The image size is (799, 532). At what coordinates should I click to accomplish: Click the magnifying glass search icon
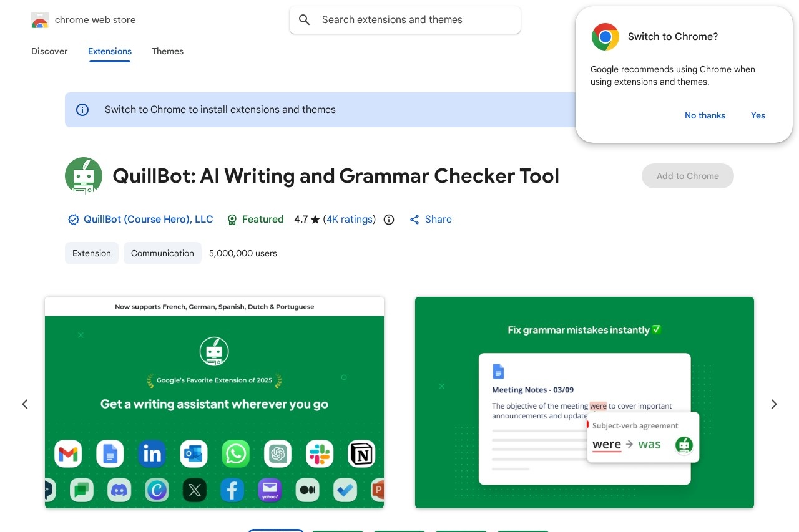[x=305, y=20]
